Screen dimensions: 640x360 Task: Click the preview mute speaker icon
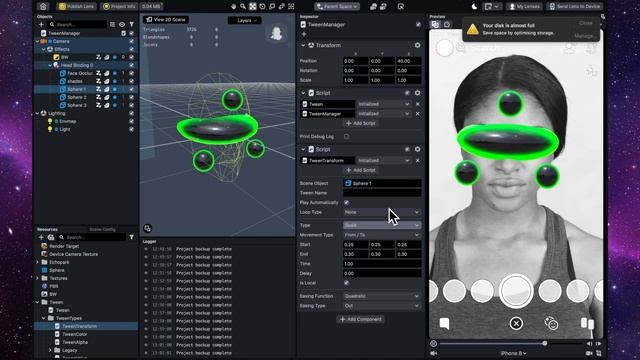433,353
